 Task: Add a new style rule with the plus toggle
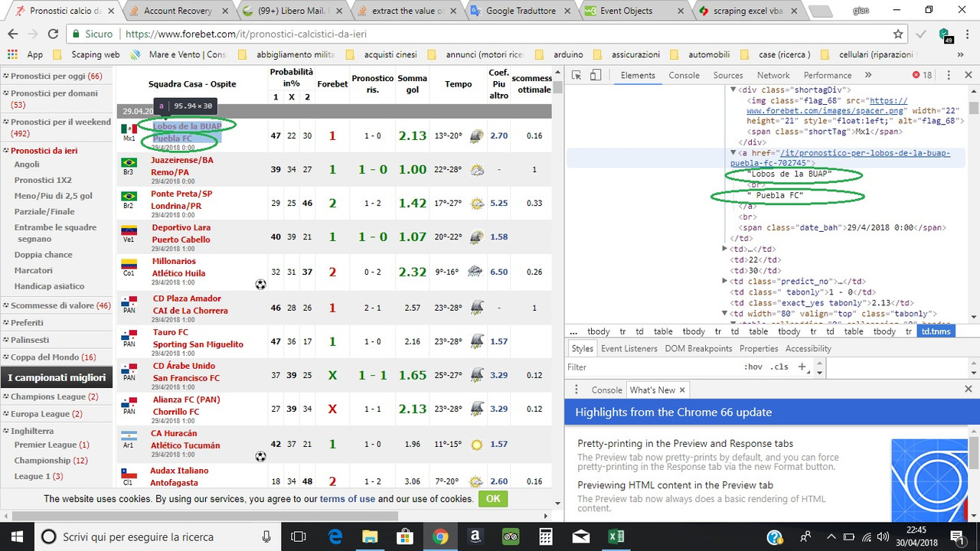(x=802, y=367)
